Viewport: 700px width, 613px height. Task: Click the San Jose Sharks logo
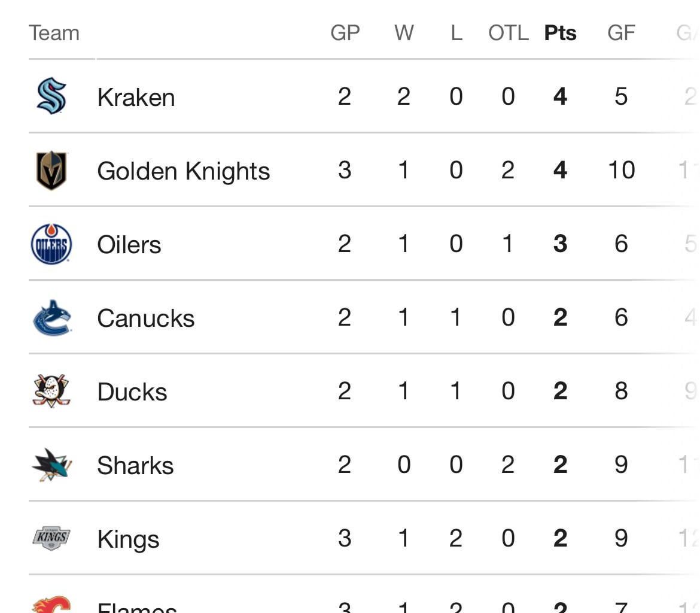tap(51, 465)
